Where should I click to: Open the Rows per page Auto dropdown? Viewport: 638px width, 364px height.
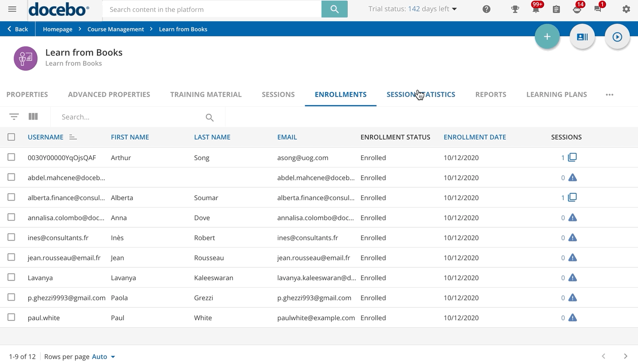coord(104,357)
